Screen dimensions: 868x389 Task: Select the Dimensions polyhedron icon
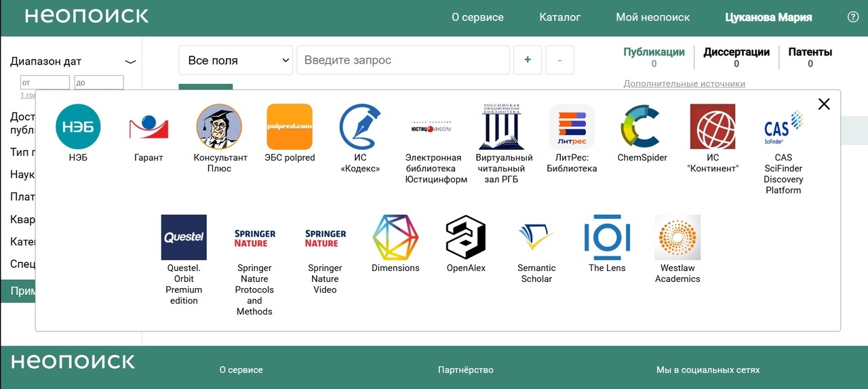395,237
